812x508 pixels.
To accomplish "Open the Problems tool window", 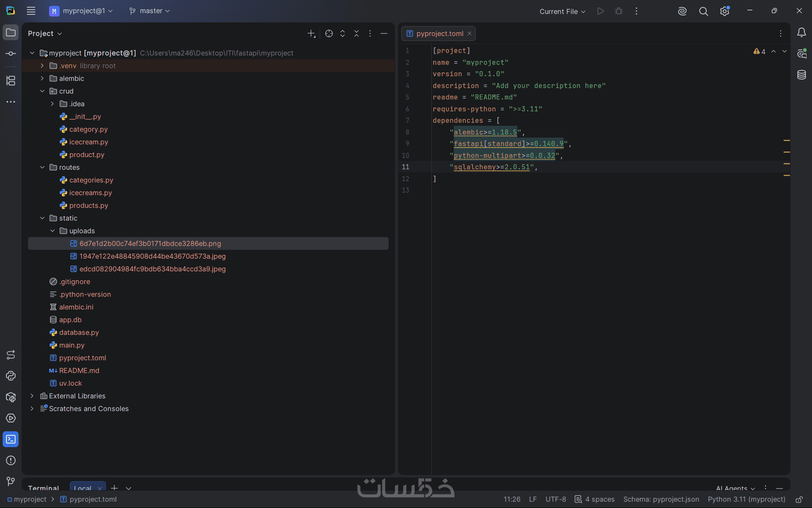I will coord(11,461).
